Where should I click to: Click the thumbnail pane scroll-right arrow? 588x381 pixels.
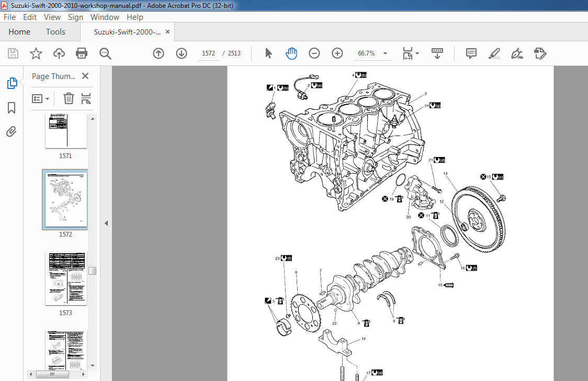83,374
